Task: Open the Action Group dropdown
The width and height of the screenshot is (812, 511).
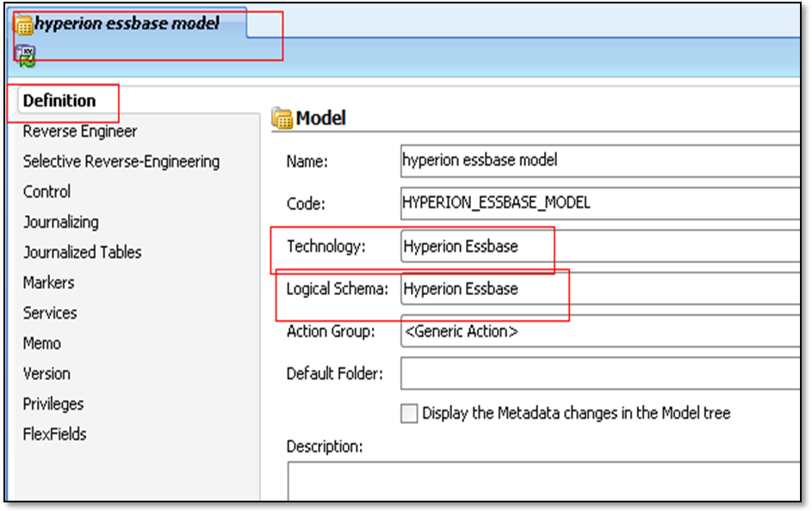Action: (x=601, y=331)
